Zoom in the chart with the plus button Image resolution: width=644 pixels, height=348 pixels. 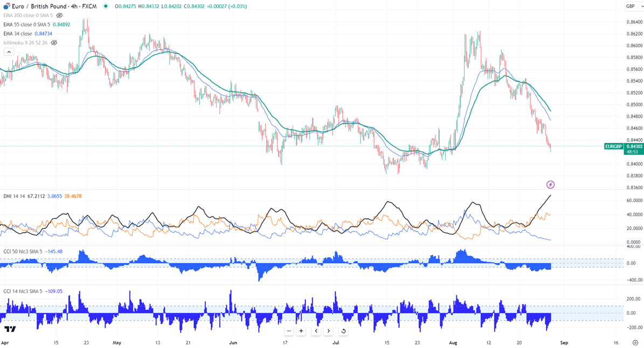[x=301, y=331]
